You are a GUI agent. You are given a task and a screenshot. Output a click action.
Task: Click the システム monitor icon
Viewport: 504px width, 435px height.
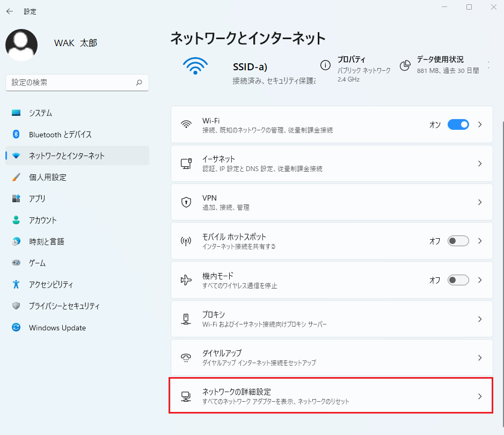point(16,113)
